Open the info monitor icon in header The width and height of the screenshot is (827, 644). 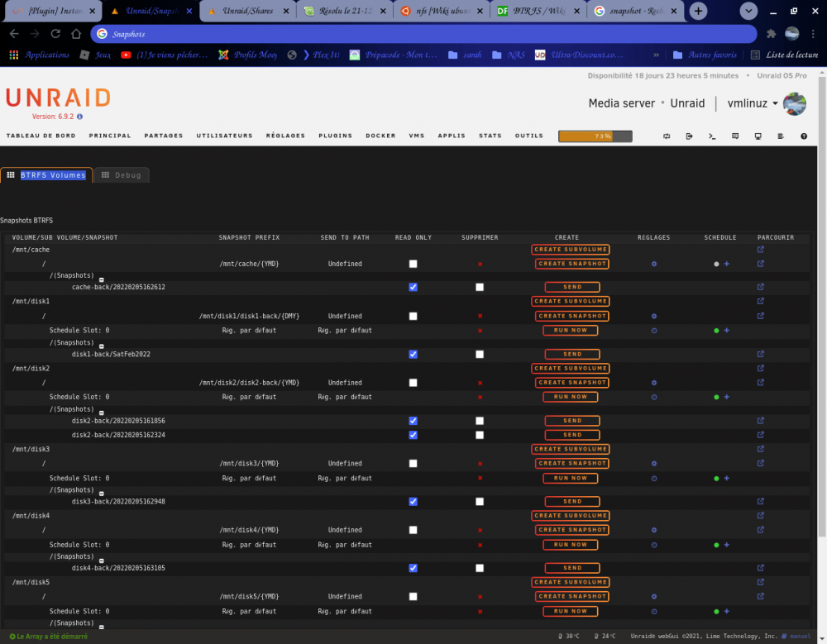point(758,136)
